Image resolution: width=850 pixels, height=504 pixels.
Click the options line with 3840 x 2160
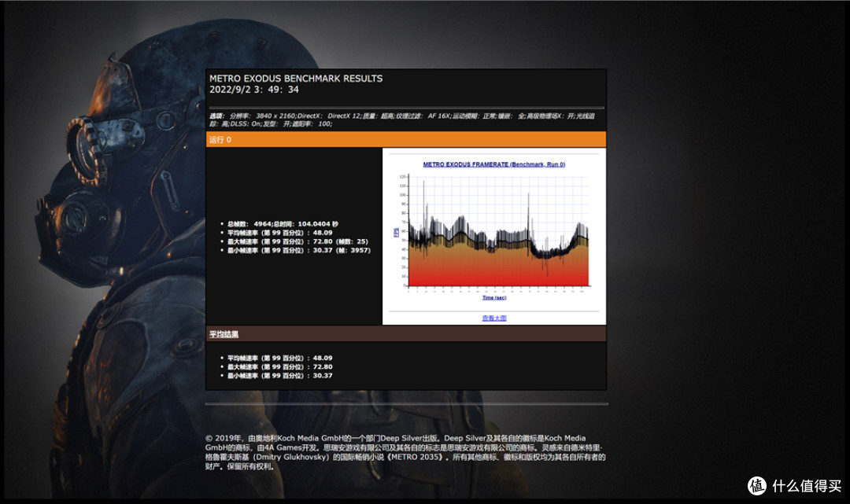(x=402, y=116)
